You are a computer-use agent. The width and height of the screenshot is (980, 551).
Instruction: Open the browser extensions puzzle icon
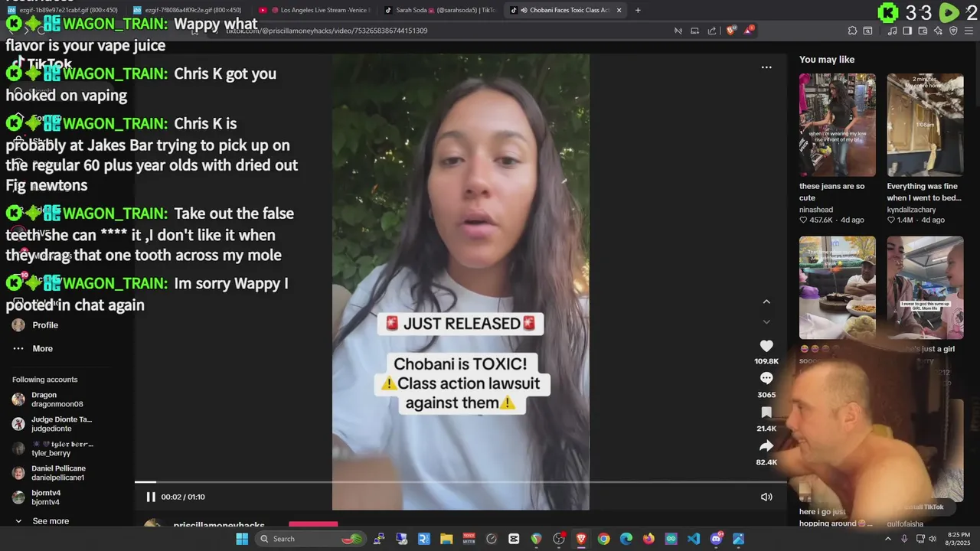pyautogui.click(x=852, y=31)
